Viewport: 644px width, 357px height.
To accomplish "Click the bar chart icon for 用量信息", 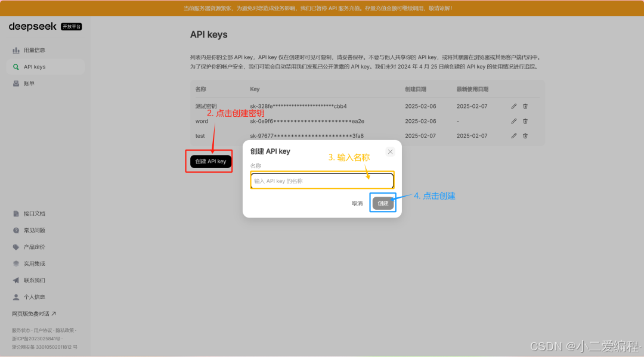I will click(x=16, y=50).
